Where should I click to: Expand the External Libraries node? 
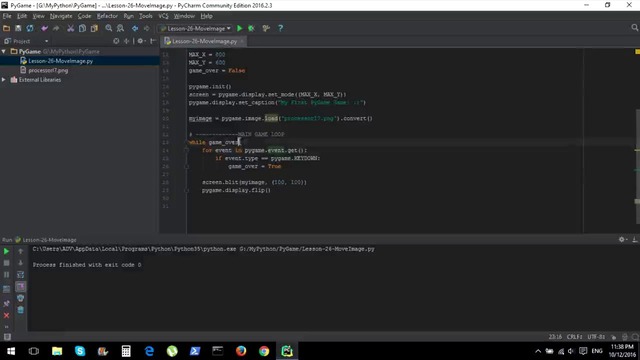pos(4,80)
